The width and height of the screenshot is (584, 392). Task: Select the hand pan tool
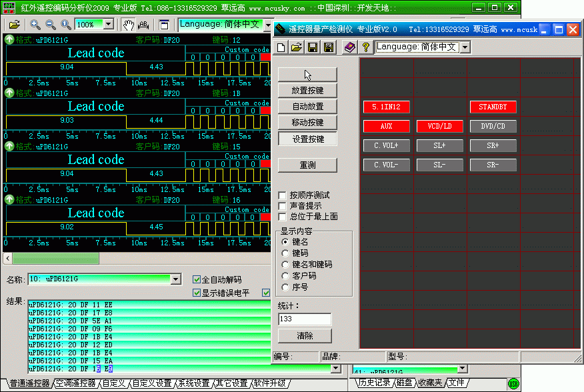click(127, 25)
